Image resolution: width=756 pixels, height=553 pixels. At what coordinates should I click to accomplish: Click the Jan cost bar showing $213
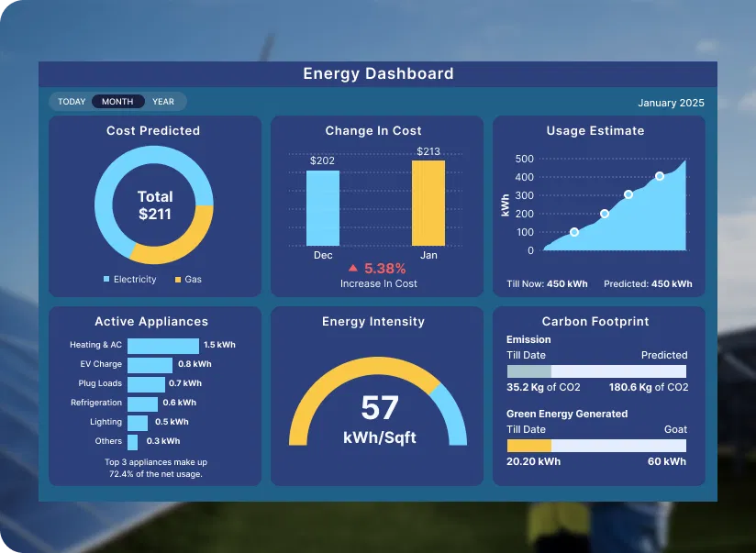(x=428, y=203)
